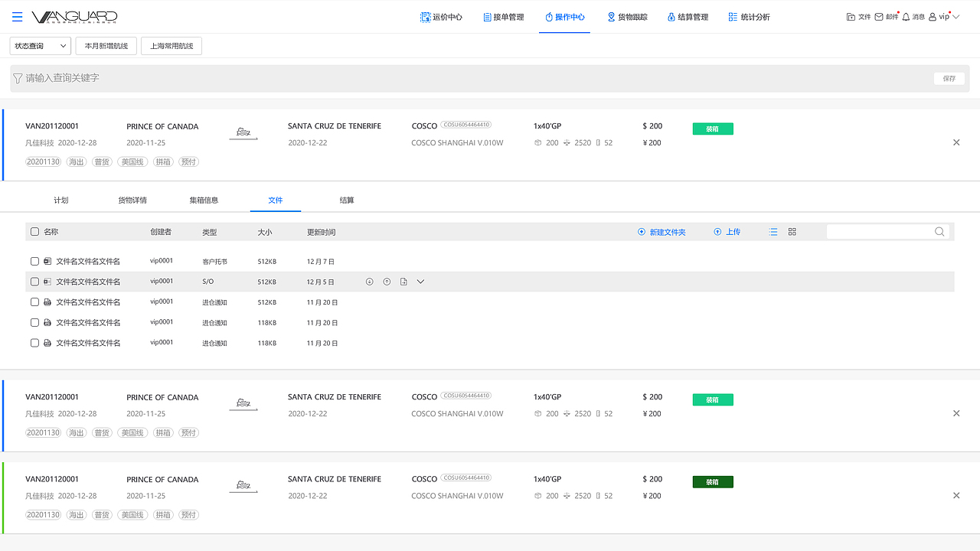Click 12月7日 date cell

coord(321,262)
